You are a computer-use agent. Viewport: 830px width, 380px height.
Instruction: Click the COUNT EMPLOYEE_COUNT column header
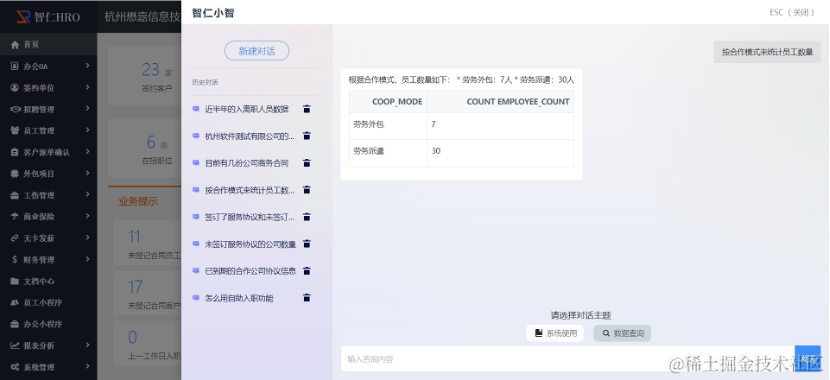pos(500,102)
